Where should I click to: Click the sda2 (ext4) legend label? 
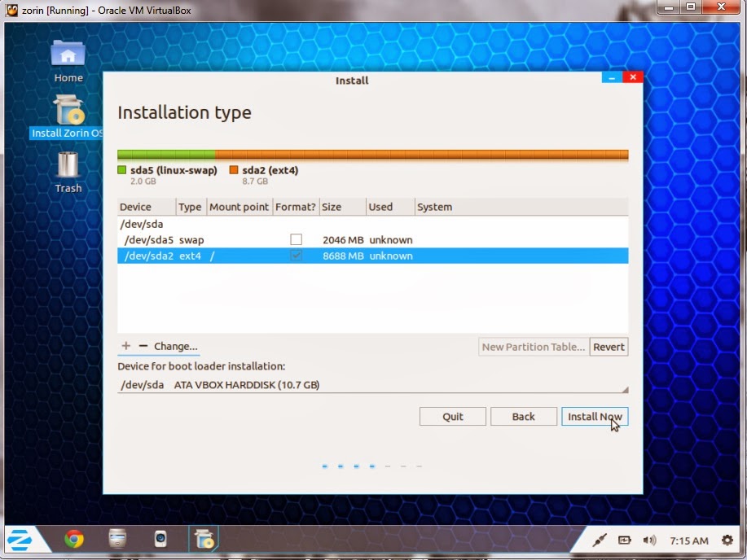[270, 170]
